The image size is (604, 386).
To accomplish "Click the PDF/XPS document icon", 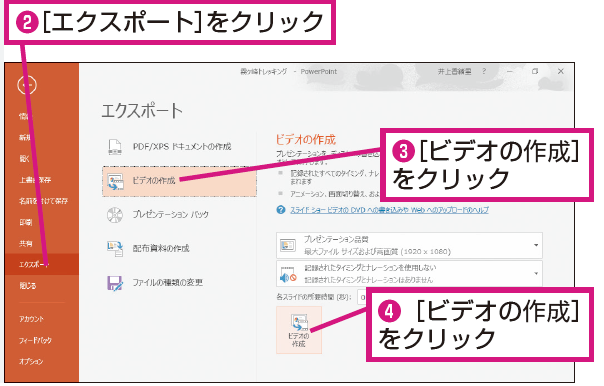I will (x=115, y=147).
